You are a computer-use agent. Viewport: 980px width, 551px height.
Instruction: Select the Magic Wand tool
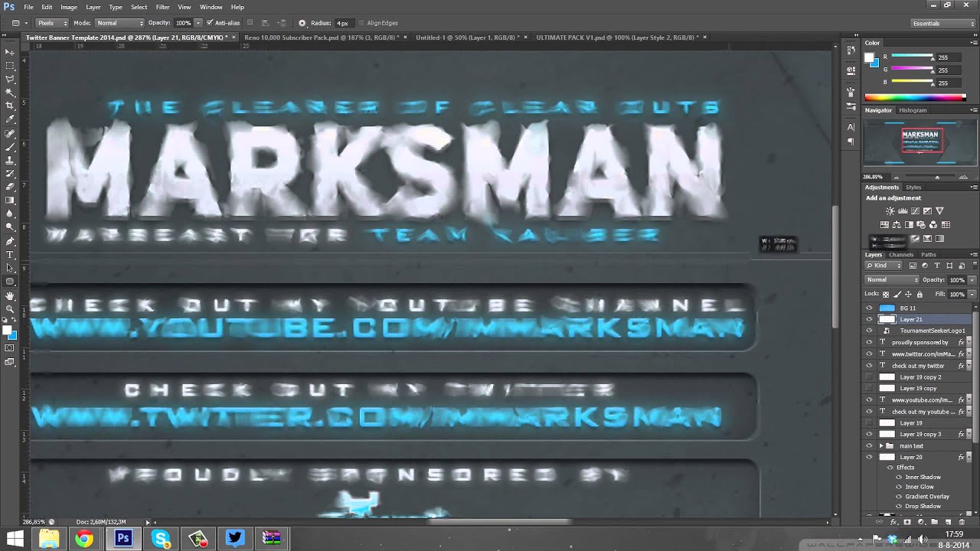click(x=10, y=93)
